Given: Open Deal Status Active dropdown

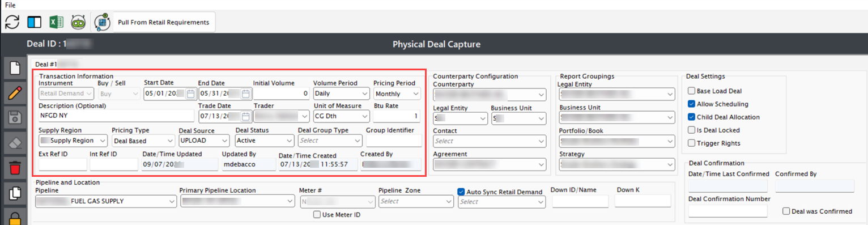Looking at the screenshot, I should tap(264, 140).
